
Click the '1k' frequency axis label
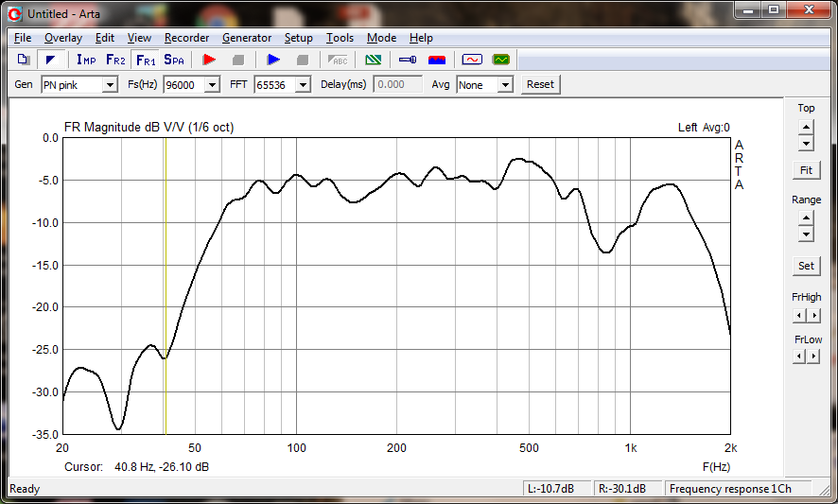coord(631,448)
